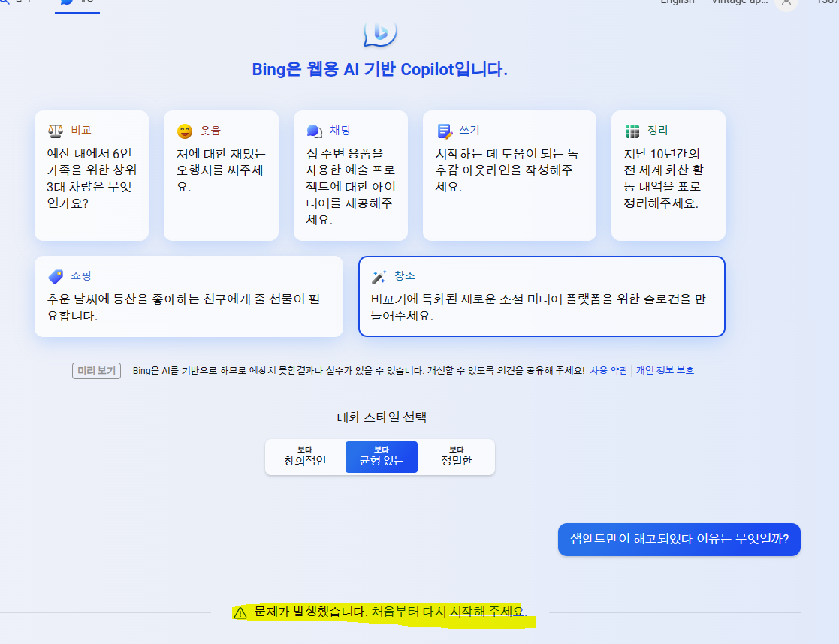839x644 pixels.
Task: Click the note-and-pencil icon on 쓰기 card
Action: point(445,131)
